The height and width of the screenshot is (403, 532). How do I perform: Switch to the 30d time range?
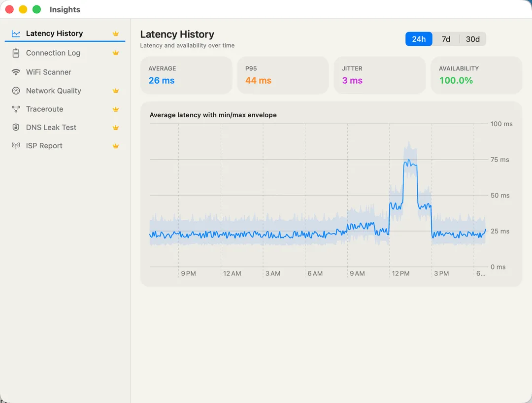tap(472, 39)
